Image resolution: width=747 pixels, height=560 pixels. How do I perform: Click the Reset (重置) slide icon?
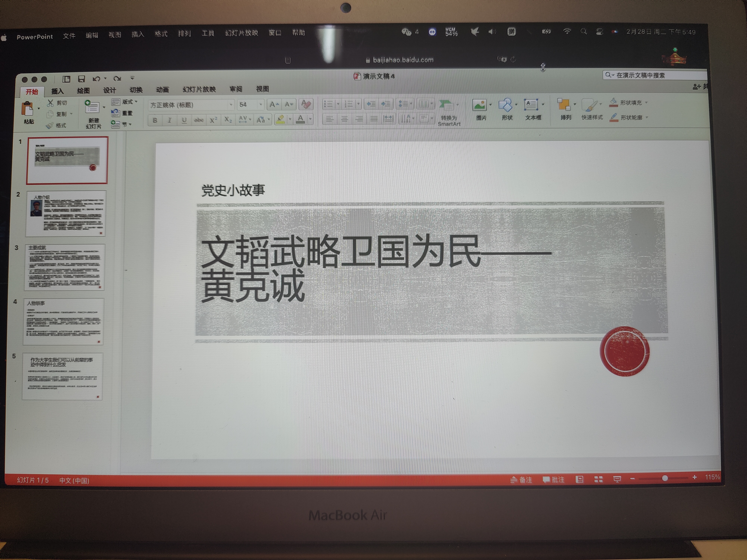click(x=115, y=113)
